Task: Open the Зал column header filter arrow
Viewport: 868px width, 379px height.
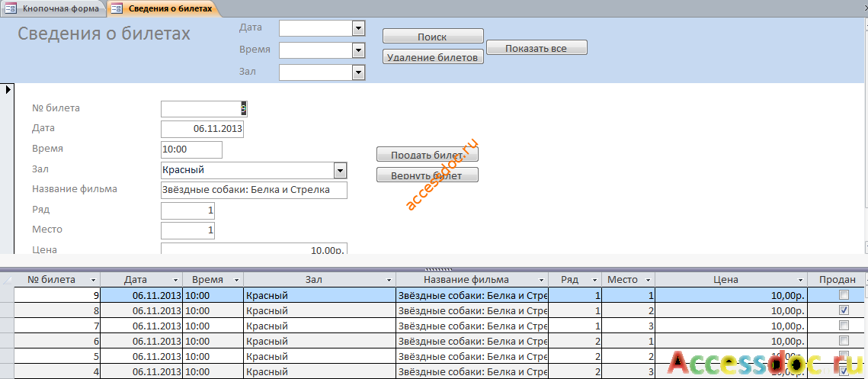Action: (389, 281)
